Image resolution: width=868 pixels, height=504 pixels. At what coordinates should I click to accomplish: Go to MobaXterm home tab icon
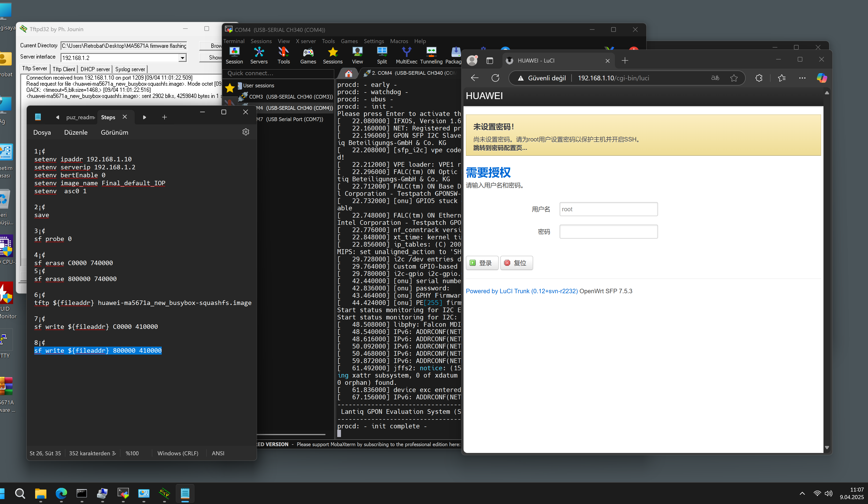click(348, 73)
